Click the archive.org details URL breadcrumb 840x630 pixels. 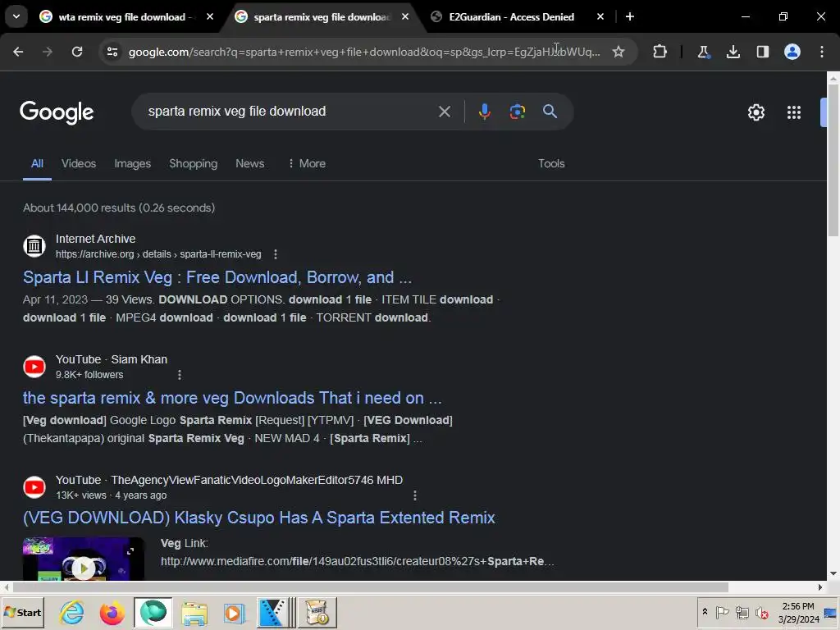[158, 254]
